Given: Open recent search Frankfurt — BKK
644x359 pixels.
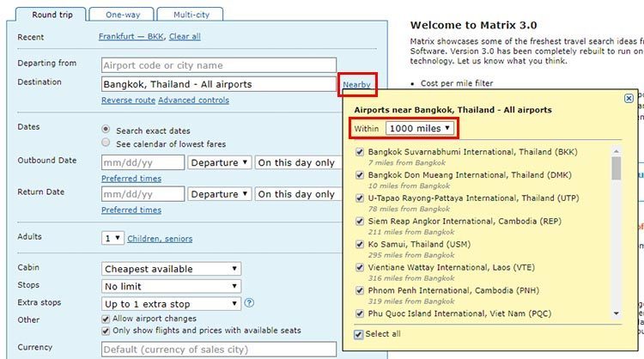Looking at the screenshot, I should click(x=131, y=36).
